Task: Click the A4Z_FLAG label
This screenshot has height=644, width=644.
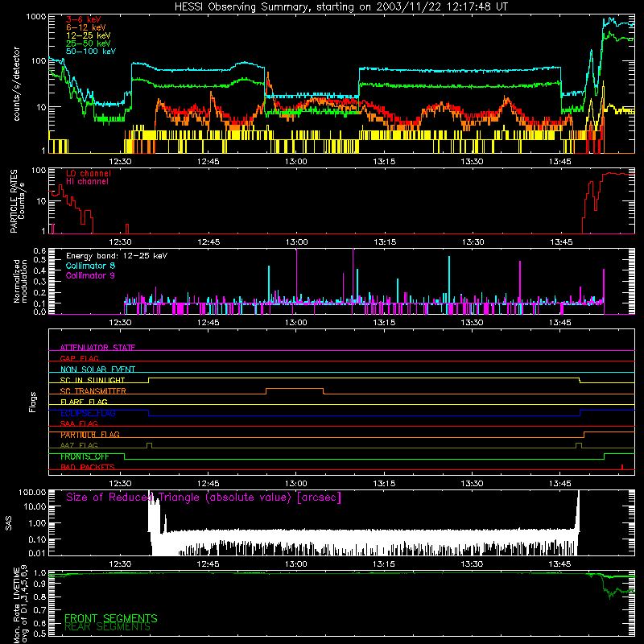Action: click(x=79, y=445)
